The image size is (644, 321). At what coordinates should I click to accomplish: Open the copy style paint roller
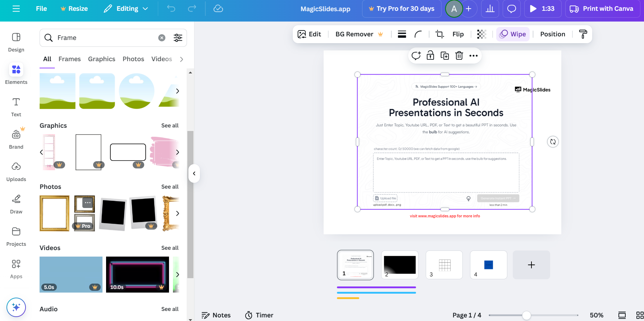583,34
